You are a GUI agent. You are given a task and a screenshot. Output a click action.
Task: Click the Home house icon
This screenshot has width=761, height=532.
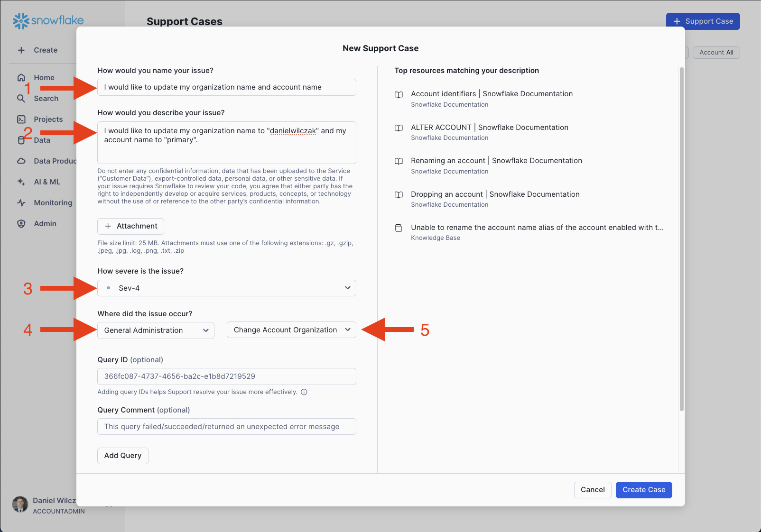pos(21,78)
